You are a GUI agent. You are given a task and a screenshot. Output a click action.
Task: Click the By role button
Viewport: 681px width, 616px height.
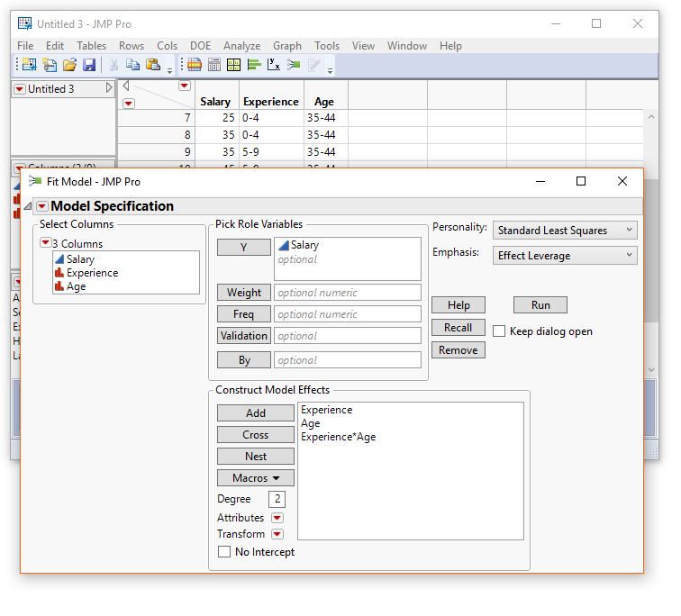coord(243,360)
